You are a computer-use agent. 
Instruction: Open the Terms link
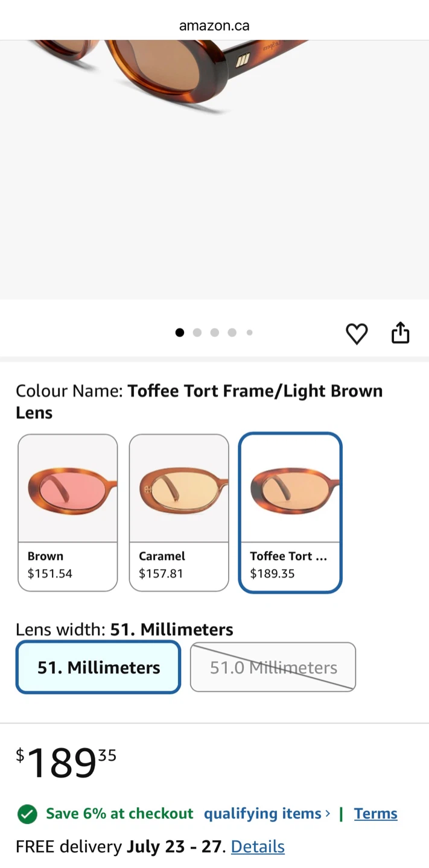pos(376,814)
